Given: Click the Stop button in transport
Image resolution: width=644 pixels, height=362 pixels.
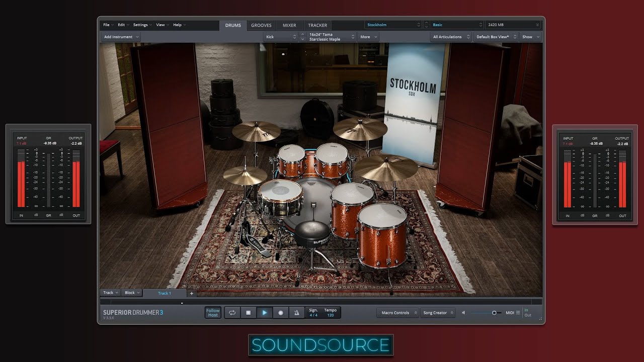Looking at the screenshot, I should click(x=248, y=313).
